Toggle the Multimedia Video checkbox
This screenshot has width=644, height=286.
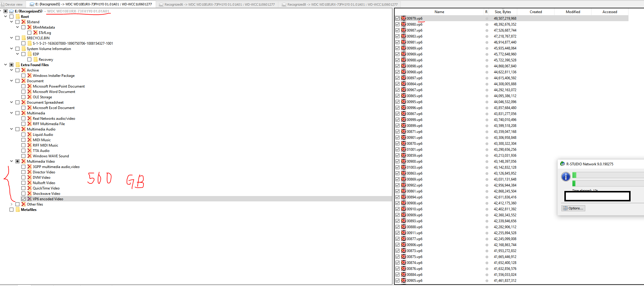click(x=18, y=161)
